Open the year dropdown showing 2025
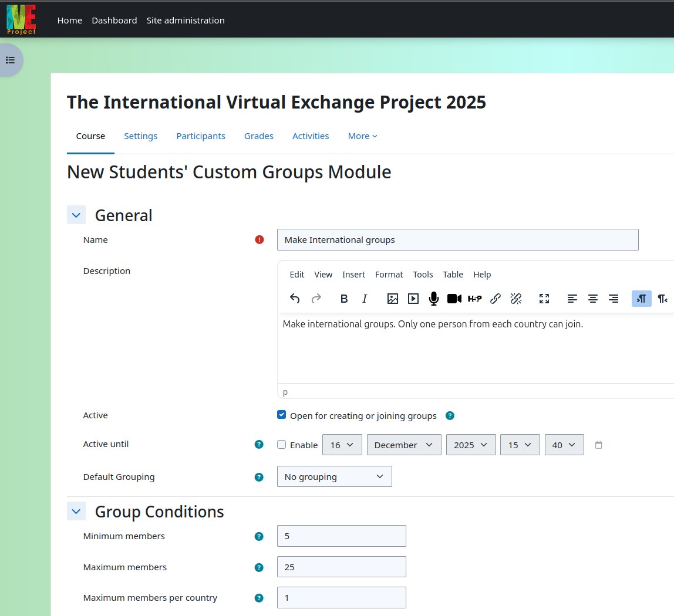674x616 pixels. [x=471, y=445]
